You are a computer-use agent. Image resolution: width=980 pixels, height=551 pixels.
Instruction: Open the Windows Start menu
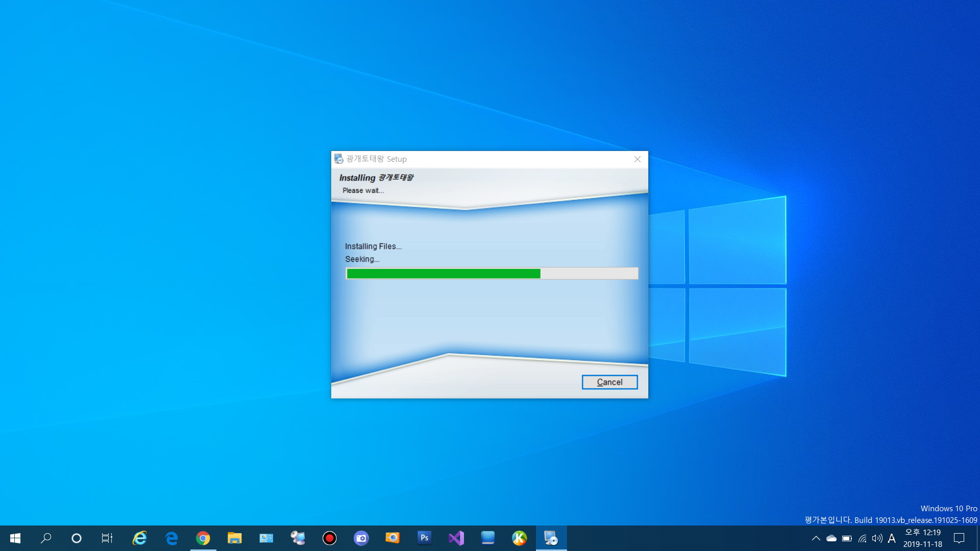[15, 538]
